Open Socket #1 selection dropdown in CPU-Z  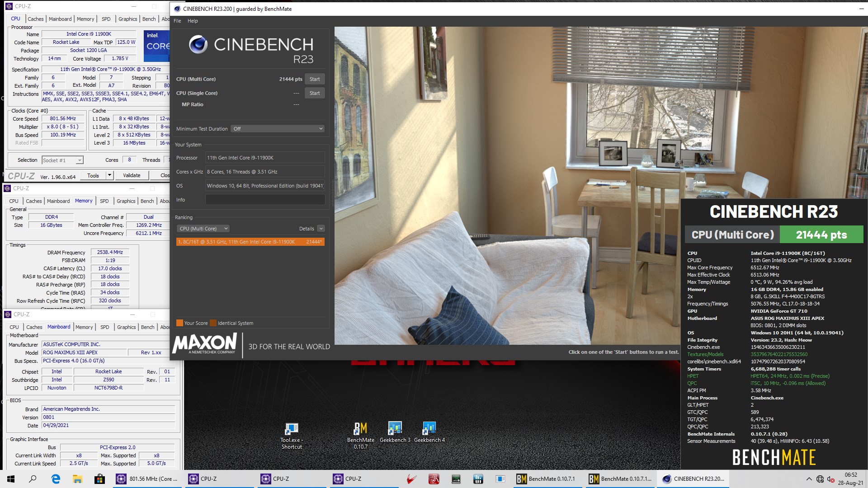tap(62, 160)
